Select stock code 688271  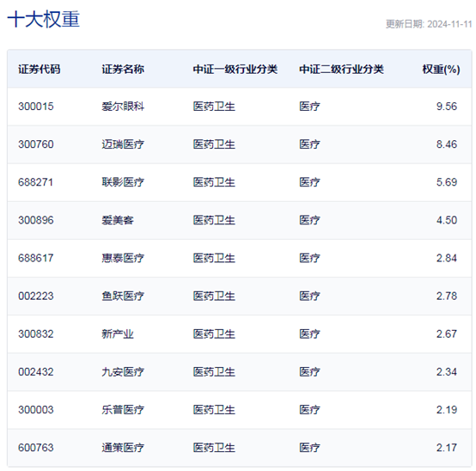click(35, 182)
